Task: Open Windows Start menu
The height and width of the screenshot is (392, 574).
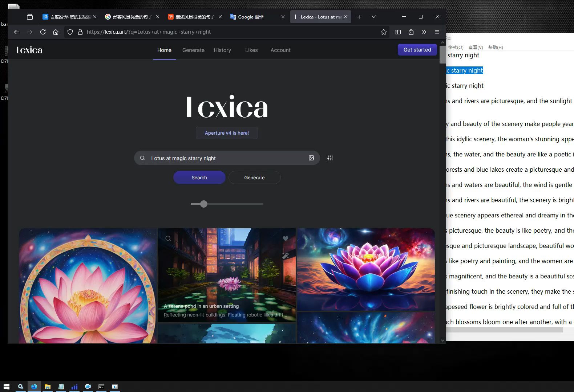Action: [x=6, y=387]
